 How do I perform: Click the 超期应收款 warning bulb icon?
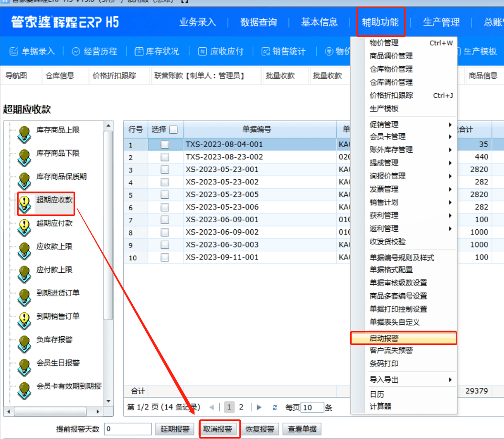[x=24, y=204]
